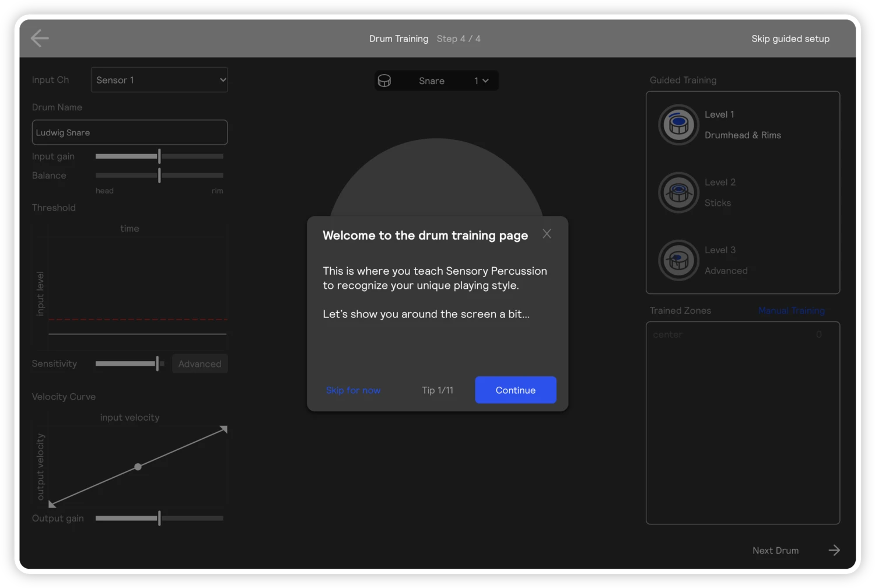Image resolution: width=875 pixels, height=588 pixels.
Task: Select the Level 2 Sticks icon
Action: (x=678, y=192)
